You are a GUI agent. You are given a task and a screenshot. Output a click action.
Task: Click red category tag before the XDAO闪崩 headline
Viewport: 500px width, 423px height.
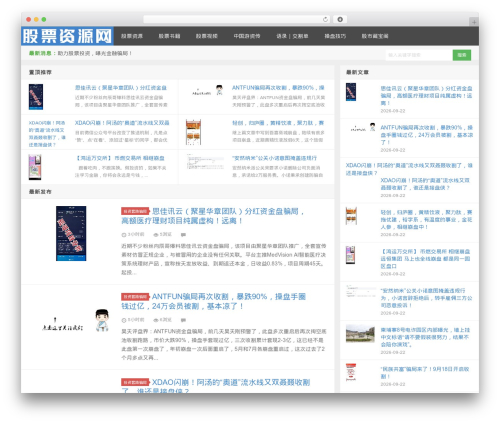coord(135,382)
